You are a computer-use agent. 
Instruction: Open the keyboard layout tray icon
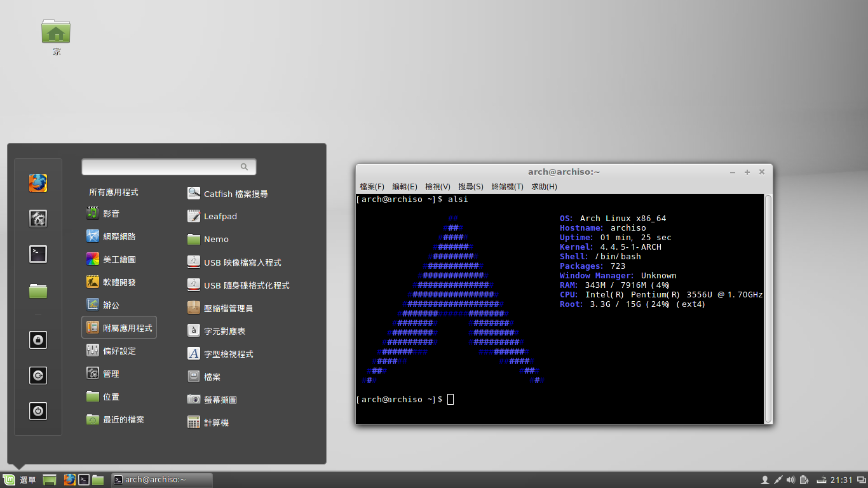(822, 480)
